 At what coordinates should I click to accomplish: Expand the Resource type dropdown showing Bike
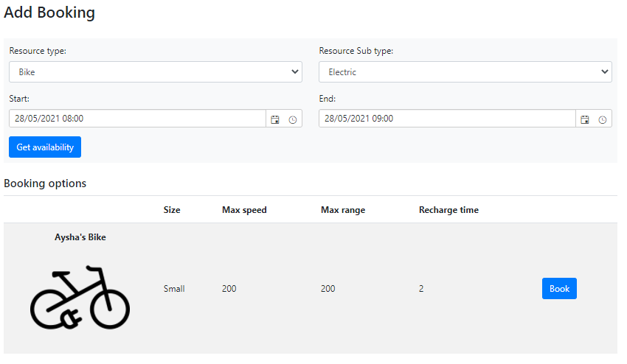click(x=156, y=72)
